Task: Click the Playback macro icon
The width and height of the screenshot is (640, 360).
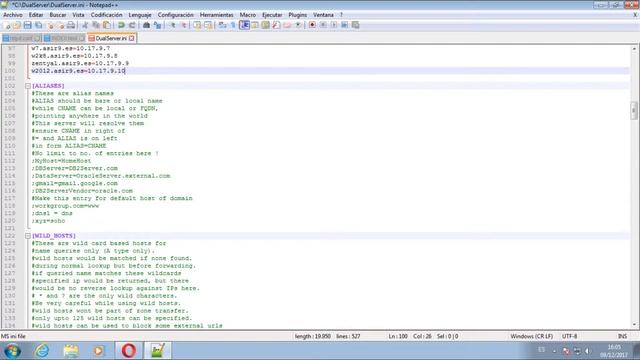Action: (334, 25)
